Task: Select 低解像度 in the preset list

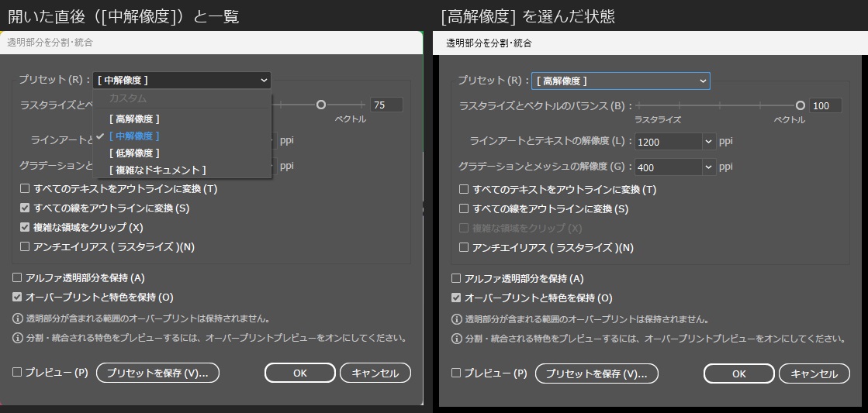Action: 134,153
